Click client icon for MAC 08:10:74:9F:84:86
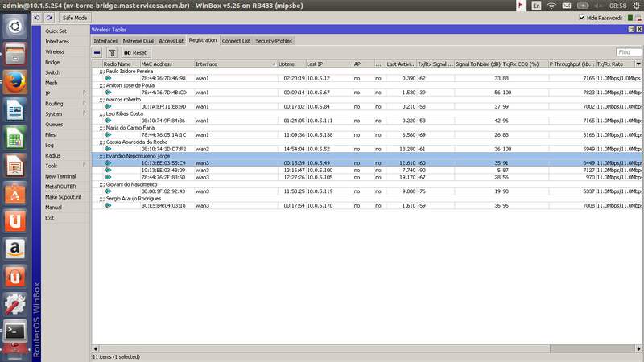 tap(108, 121)
